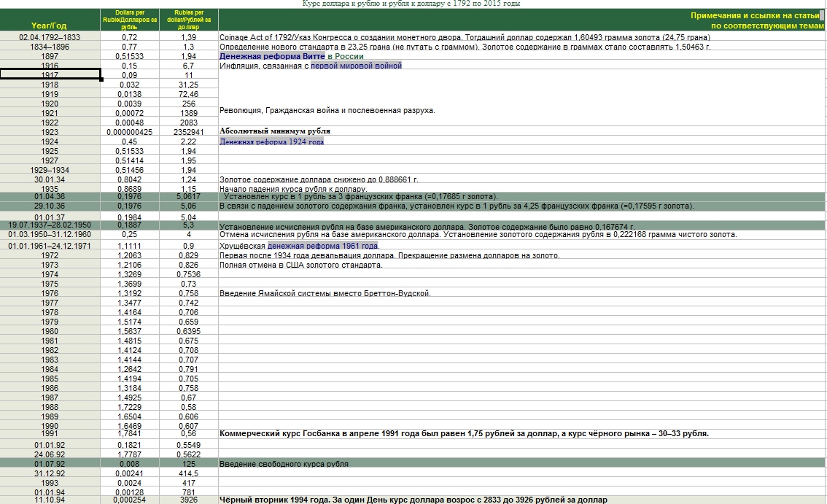The image size is (827, 504).
Task: Click the fill handle of the selected 1917 cell
Action: [x=101, y=79]
